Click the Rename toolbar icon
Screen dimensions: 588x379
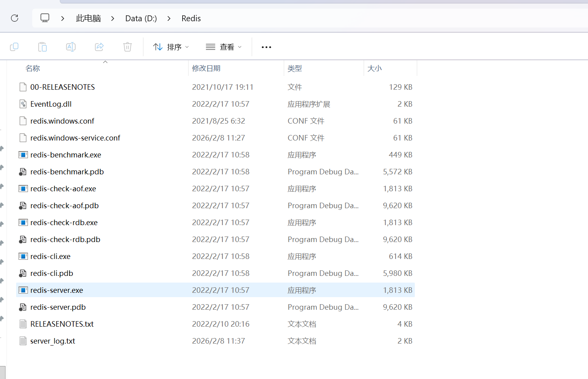(71, 47)
